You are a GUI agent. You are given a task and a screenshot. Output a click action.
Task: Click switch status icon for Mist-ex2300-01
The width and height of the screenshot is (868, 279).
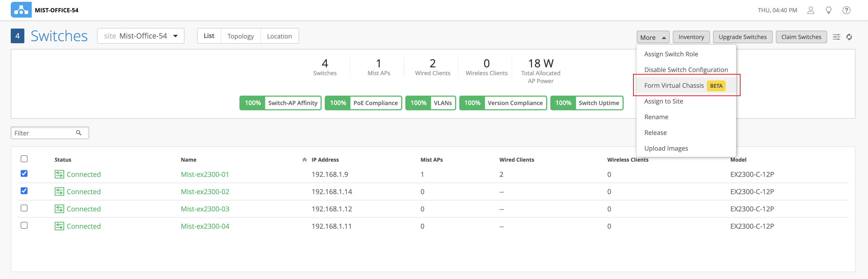[59, 174]
